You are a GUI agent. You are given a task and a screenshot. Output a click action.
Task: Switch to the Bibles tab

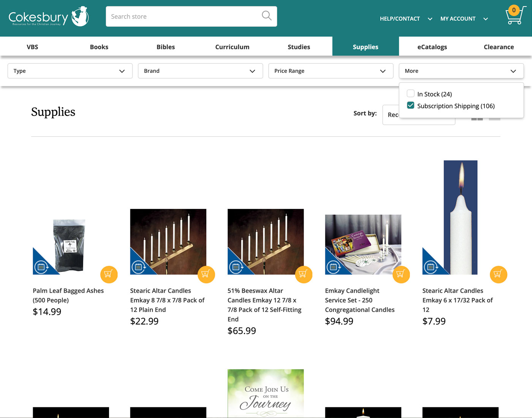(166, 47)
